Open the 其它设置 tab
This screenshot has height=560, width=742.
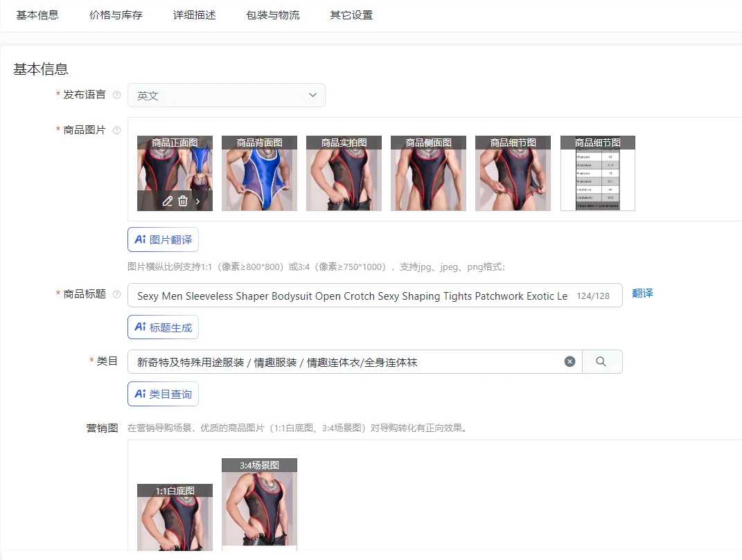(351, 15)
